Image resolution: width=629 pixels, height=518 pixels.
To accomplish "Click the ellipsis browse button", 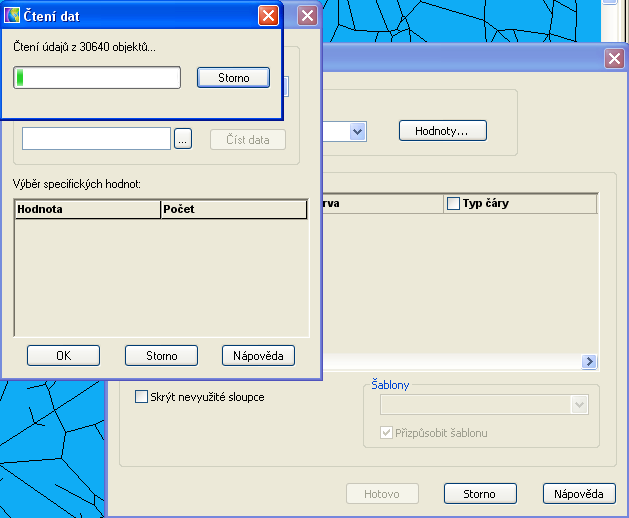I will point(182,140).
